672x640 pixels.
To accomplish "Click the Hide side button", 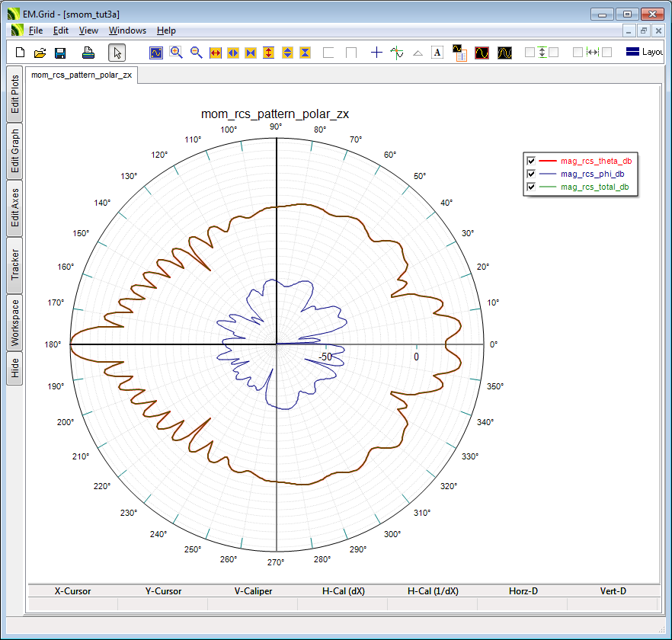I will pos(14,369).
